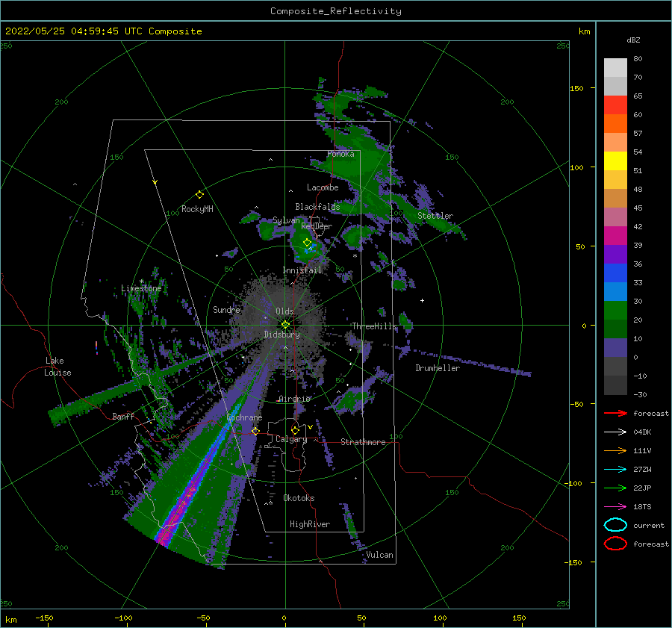Click the Didsbury city label
The width and height of the screenshot is (672, 628).
pos(282,335)
